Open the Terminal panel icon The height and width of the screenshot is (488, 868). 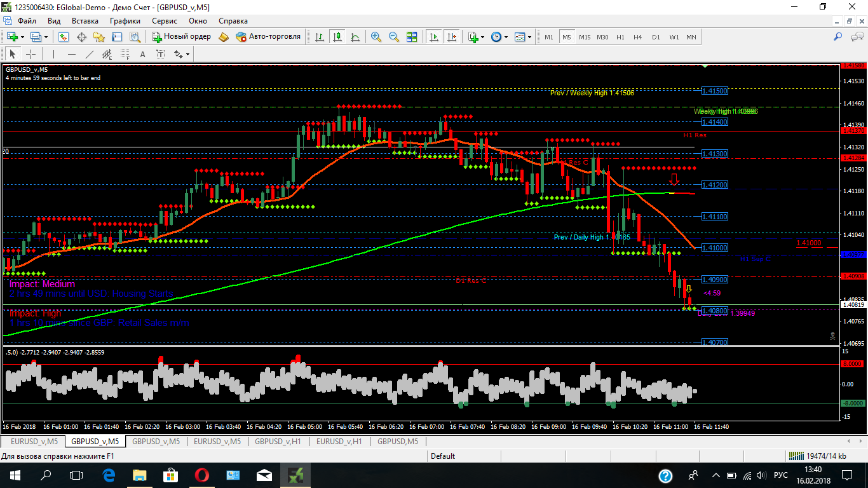click(x=116, y=37)
